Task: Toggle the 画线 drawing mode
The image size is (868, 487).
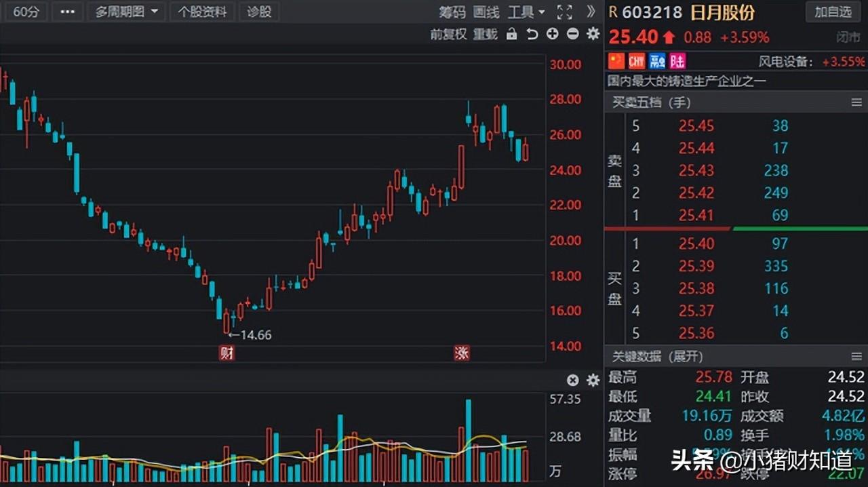Action: 486,12
